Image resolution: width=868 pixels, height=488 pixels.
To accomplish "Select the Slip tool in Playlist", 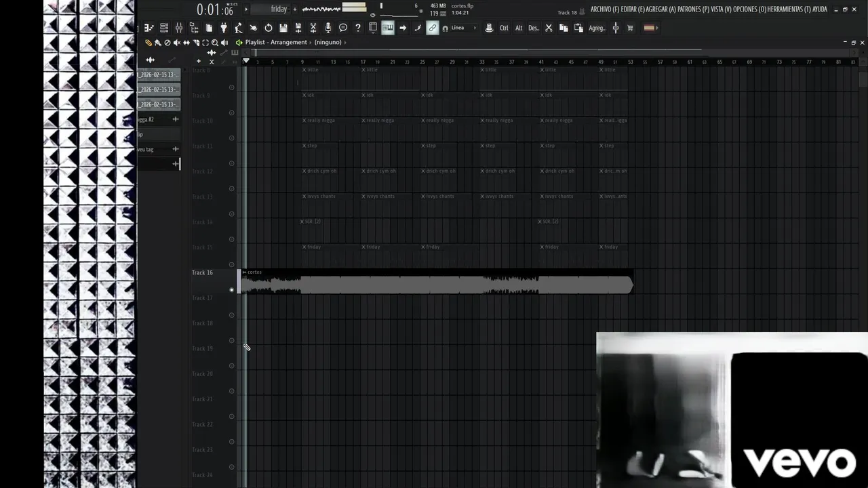I will coord(186,43).
